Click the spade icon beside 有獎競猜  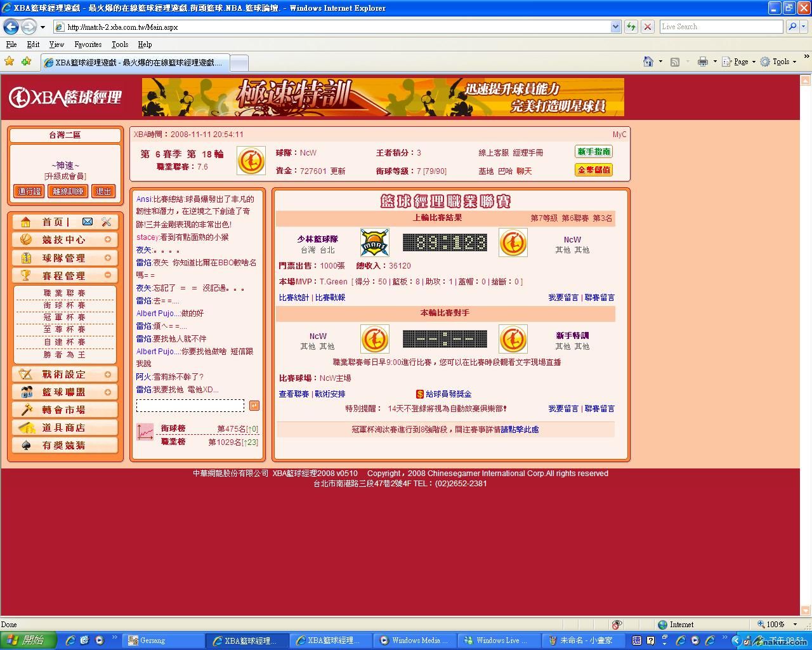pyautogui.click(x=26, y=445)
